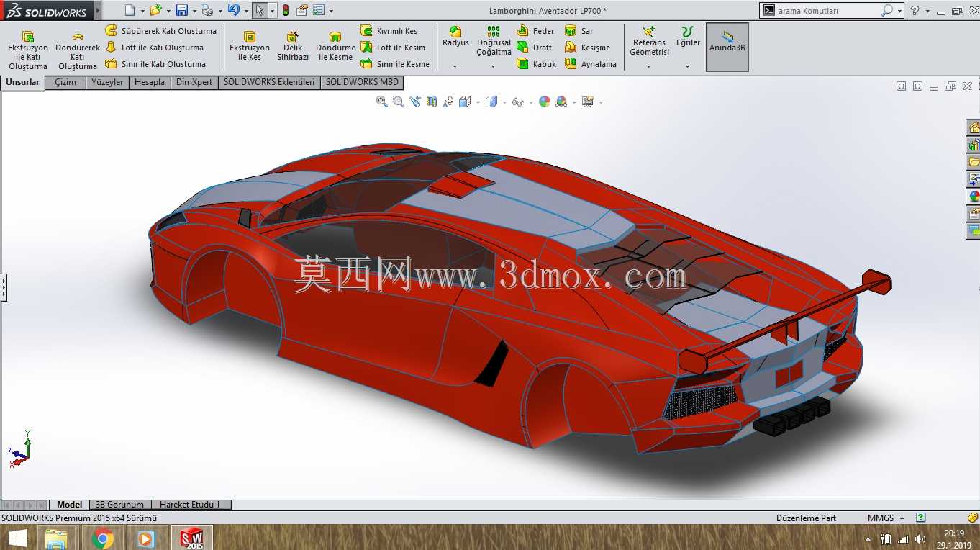Save the part with the floppy disk icon
The height and width of the screenshot is (550, 980).
pyautogui.click(x=182, y=10)
